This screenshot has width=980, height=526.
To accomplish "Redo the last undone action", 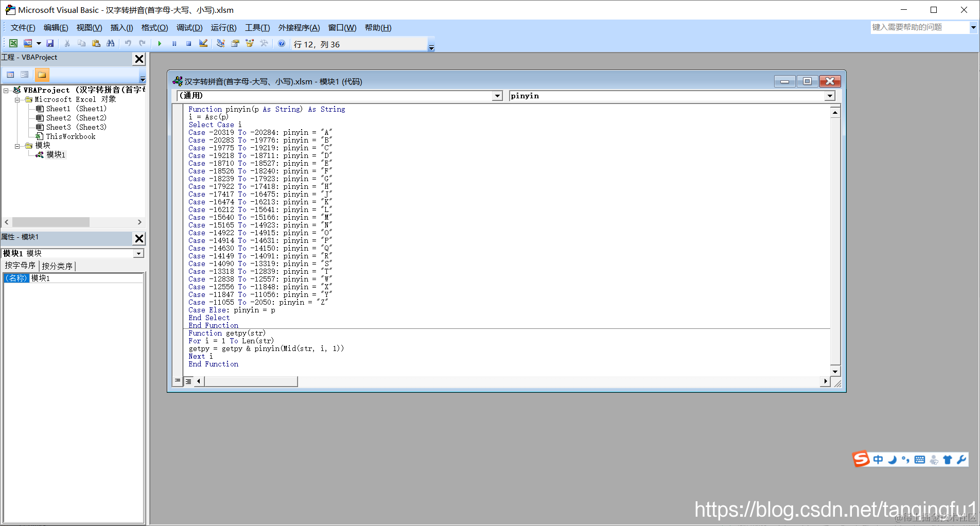I will coord(142,44).
